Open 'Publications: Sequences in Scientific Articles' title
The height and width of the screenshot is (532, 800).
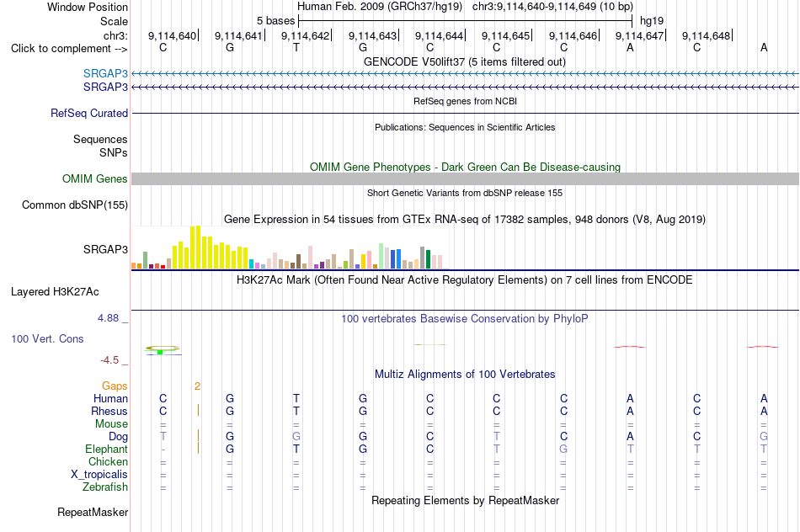click(x=465, y=127)
